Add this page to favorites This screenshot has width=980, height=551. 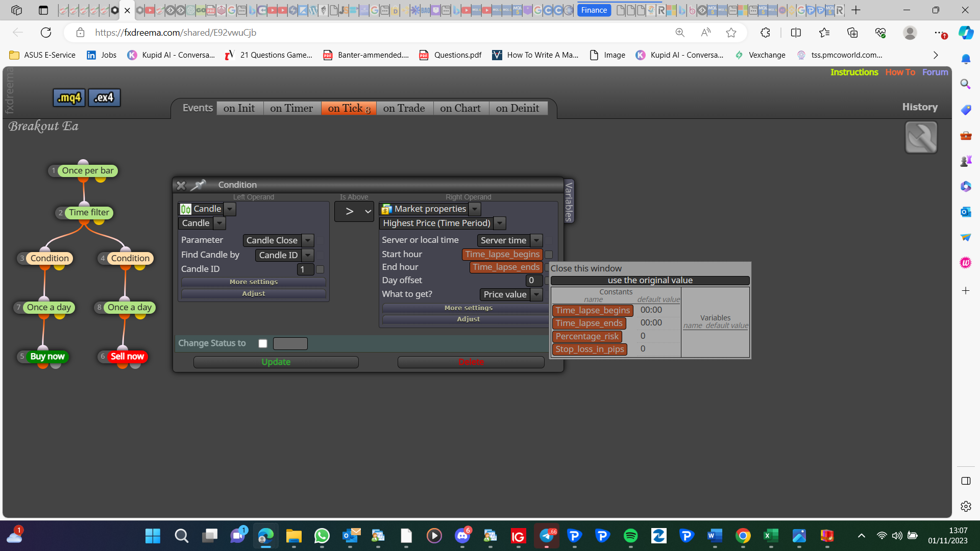point(731,33)
